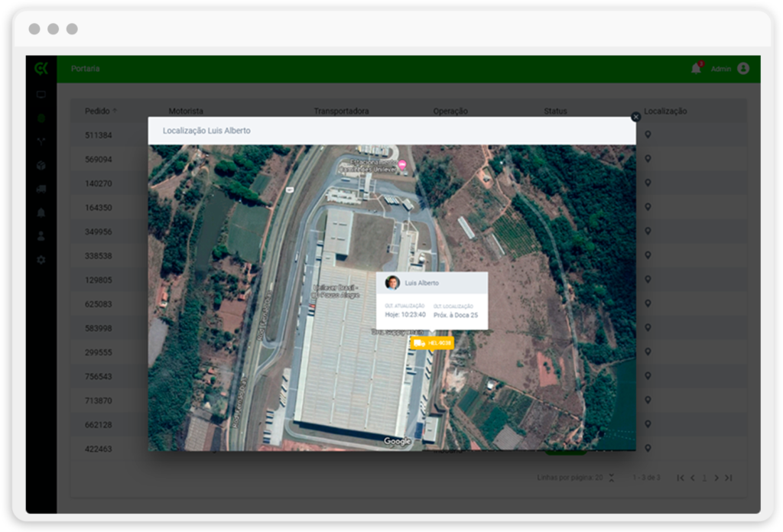Show location pin for order 511384
This screenshot has width=783, height=532.
click(x=648, y=135)
